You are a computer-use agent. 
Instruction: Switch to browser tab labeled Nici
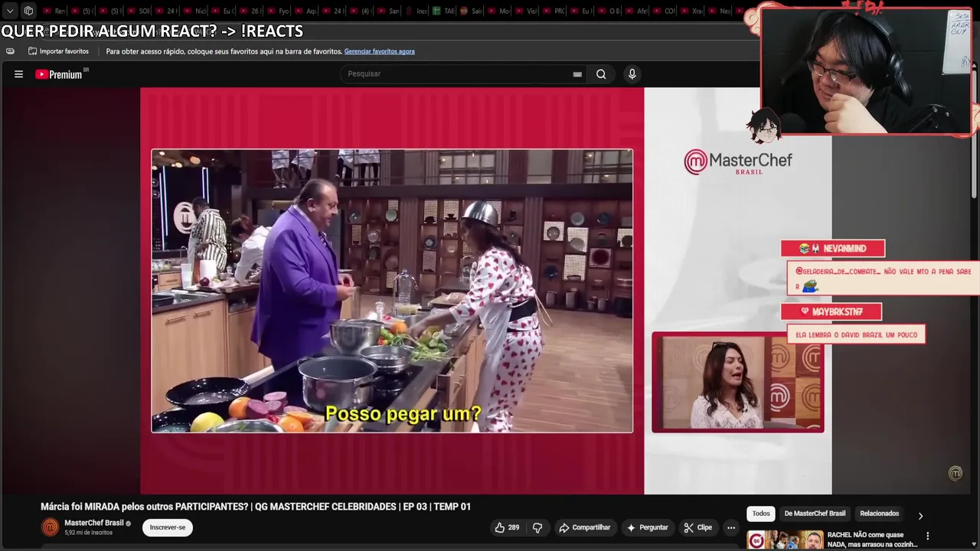[x=194, y=11]
